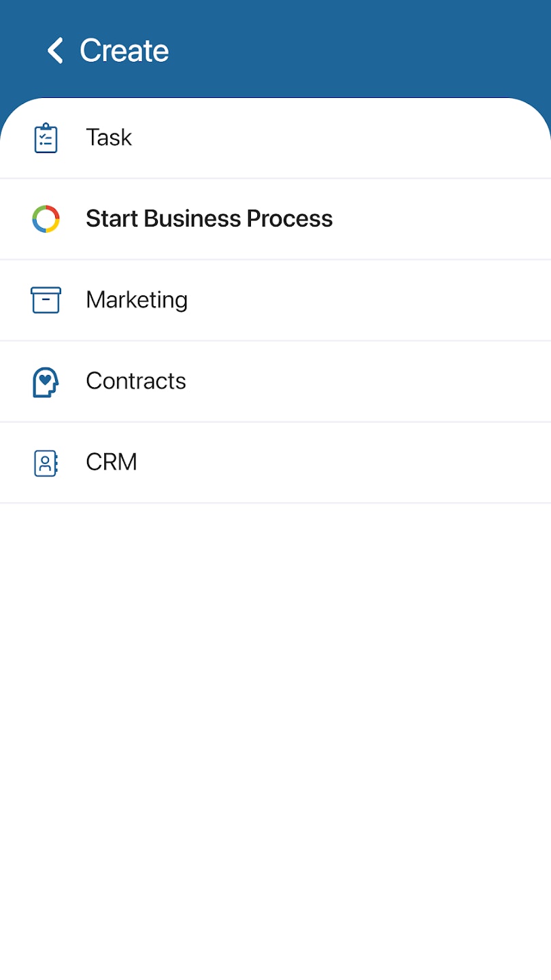This screenshot has height=980, width=551.
Task: Click the Task clipboard checklist icon
Action: [46, 138]
